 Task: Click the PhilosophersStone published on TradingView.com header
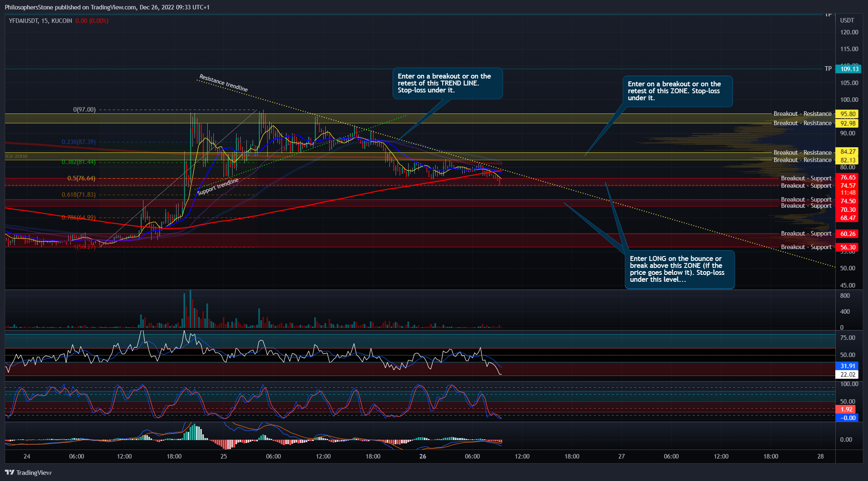coord(107,7)
